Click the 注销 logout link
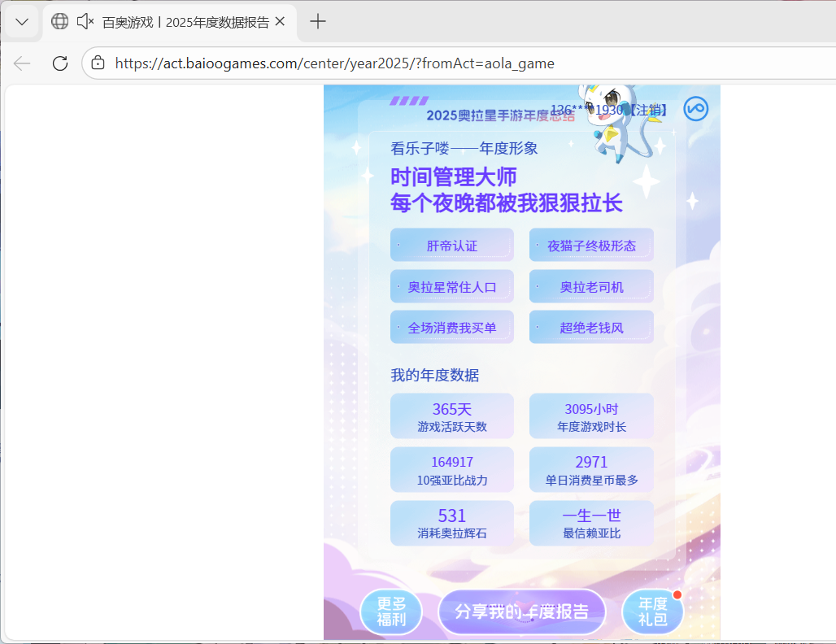The image size is (836, 644). (x=648, y=110)
